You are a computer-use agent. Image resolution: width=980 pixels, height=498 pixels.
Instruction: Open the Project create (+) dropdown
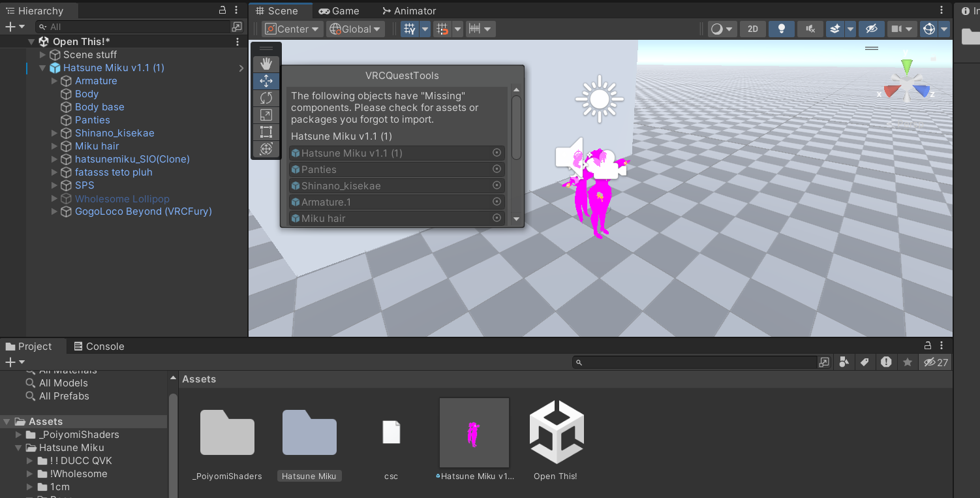pos(14,362)
